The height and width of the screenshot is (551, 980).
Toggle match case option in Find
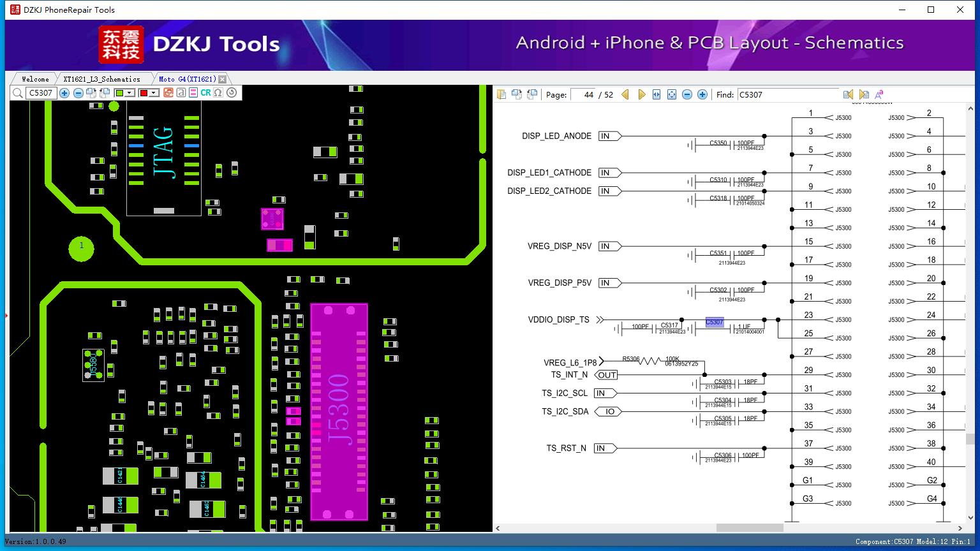click(879, 94)
